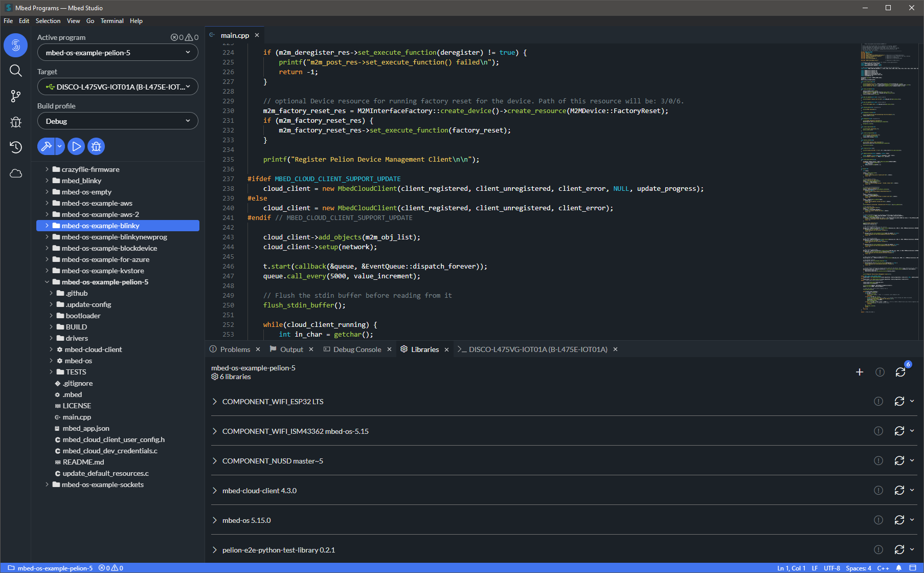Open the File menu

[x=8, y=21]
